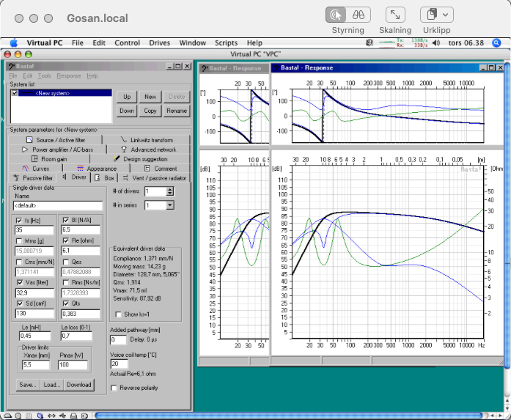Click the horizontal scrollbar of Virtual PC window
The image size is (511, 420).
click(288, 416)
